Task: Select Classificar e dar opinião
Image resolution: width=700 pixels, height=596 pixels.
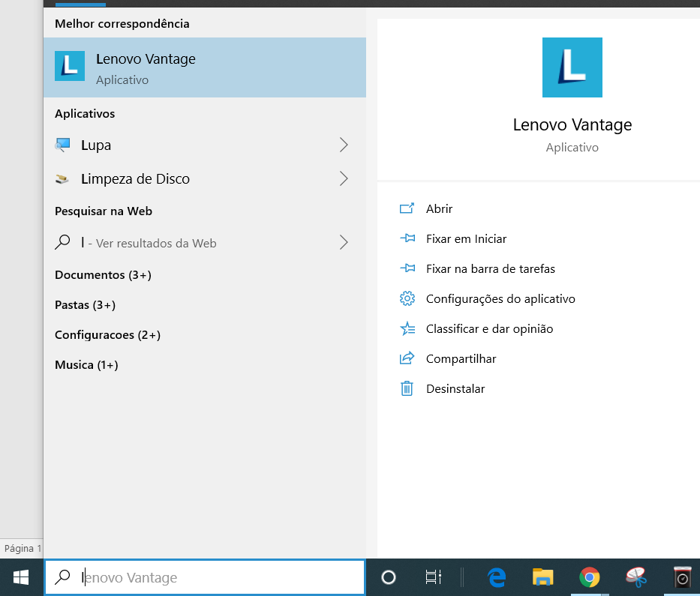Action: [x=489, y=329]
